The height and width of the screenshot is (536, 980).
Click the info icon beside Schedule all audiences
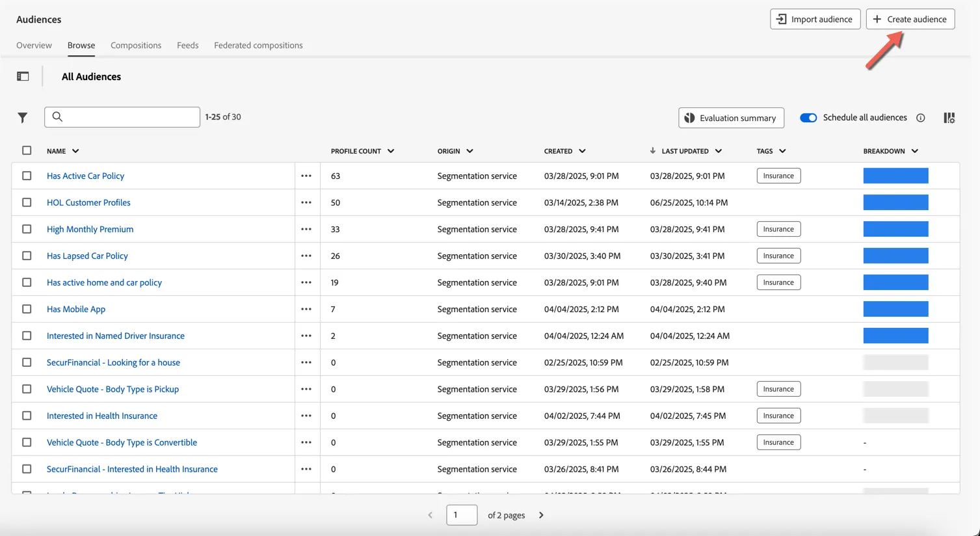point(921,118)
